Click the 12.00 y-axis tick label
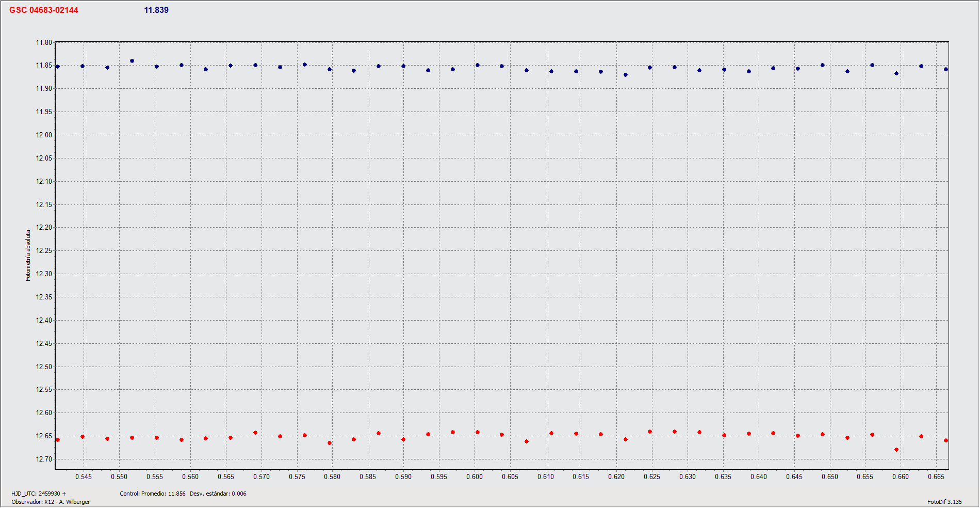The height and width of the screenshot is (508, 980). (x=44, y=135)
